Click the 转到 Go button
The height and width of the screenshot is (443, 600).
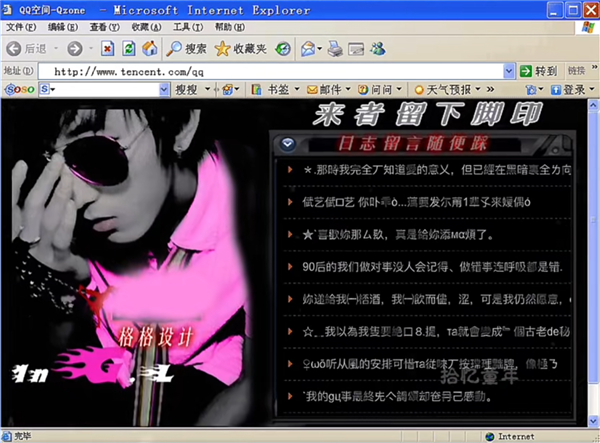[x=539, y=71]
